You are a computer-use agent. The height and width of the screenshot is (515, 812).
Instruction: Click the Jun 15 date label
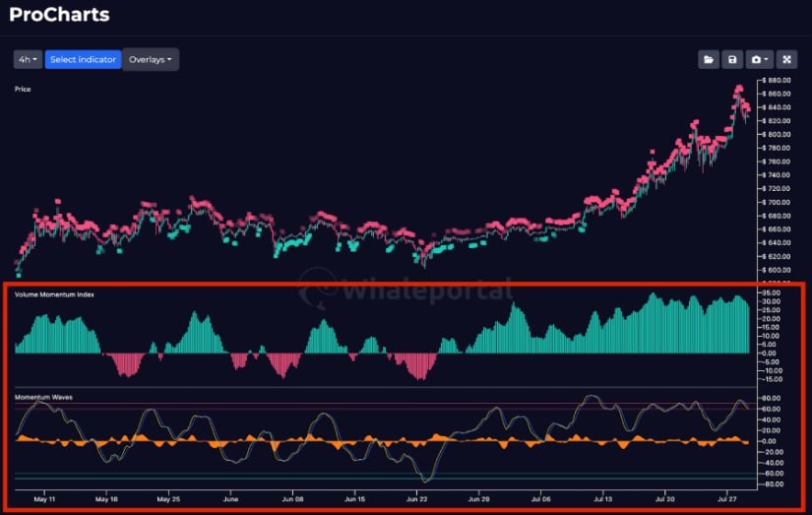354,499
